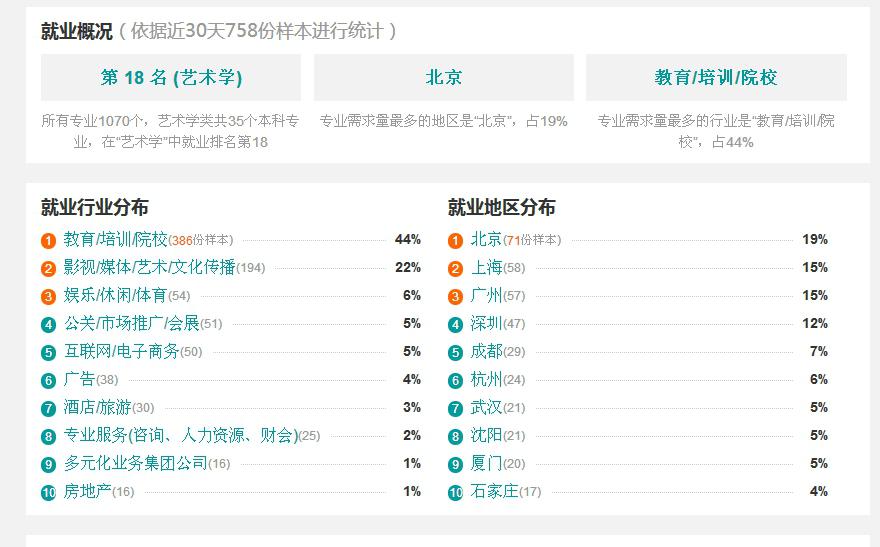
Task: Click the orange rank 3 badge beside 娱乐/休闲/体育
Action: pos(48,296)
